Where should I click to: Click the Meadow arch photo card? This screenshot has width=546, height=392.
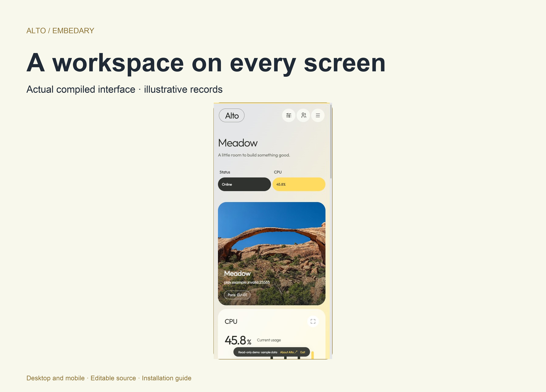272,254
